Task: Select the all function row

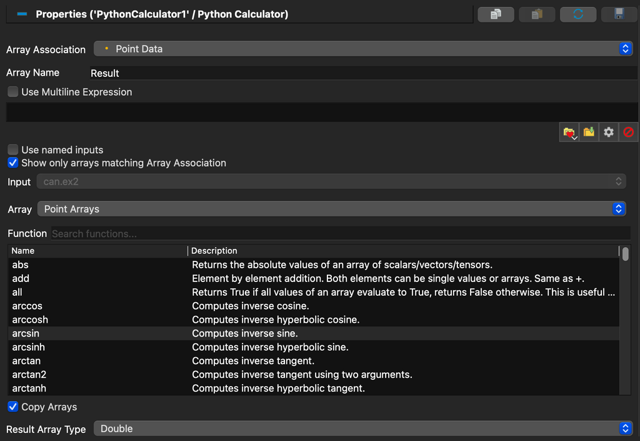Action: 313,292
